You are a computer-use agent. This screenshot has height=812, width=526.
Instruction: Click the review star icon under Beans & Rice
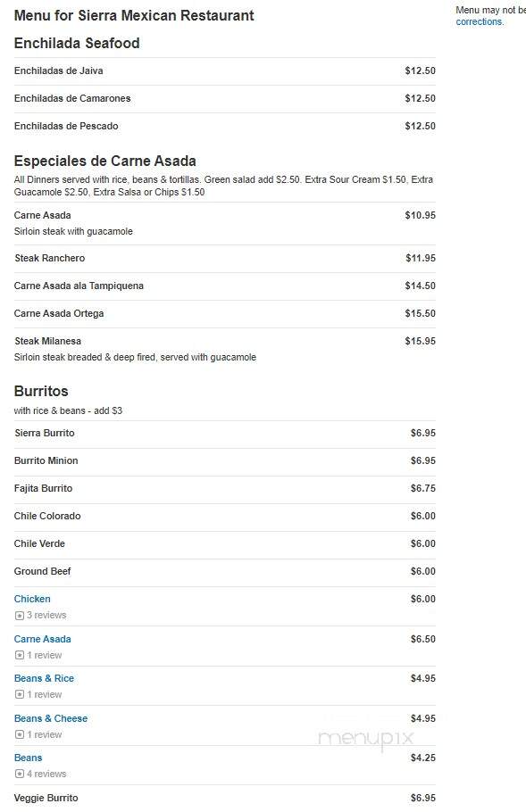click(20, 695)
